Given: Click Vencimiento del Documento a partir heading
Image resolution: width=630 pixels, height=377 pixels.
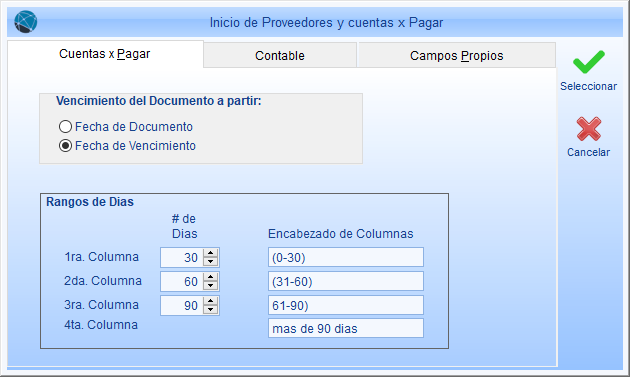Looking at the screenshot, I should click(158, 101).
